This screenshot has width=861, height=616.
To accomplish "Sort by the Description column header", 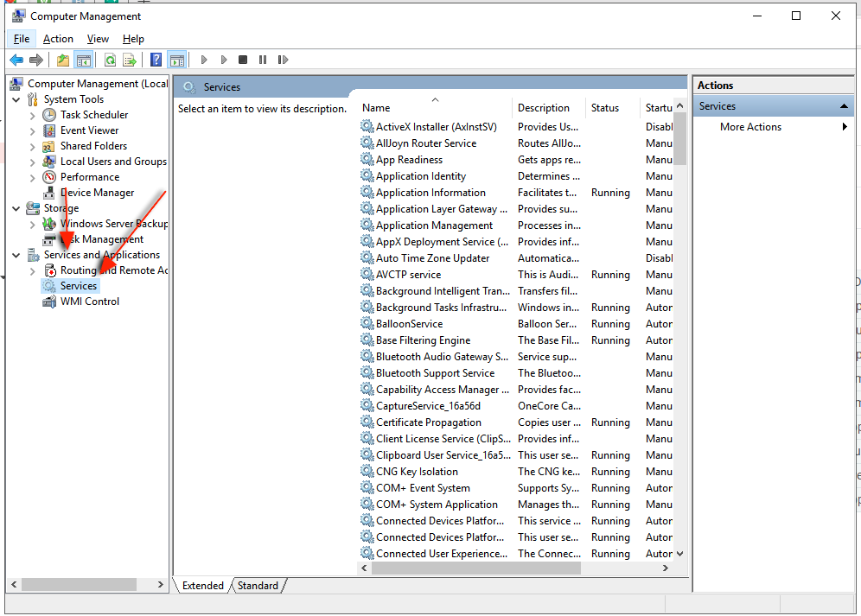I will pyautogui.click(x=549, y=108).
